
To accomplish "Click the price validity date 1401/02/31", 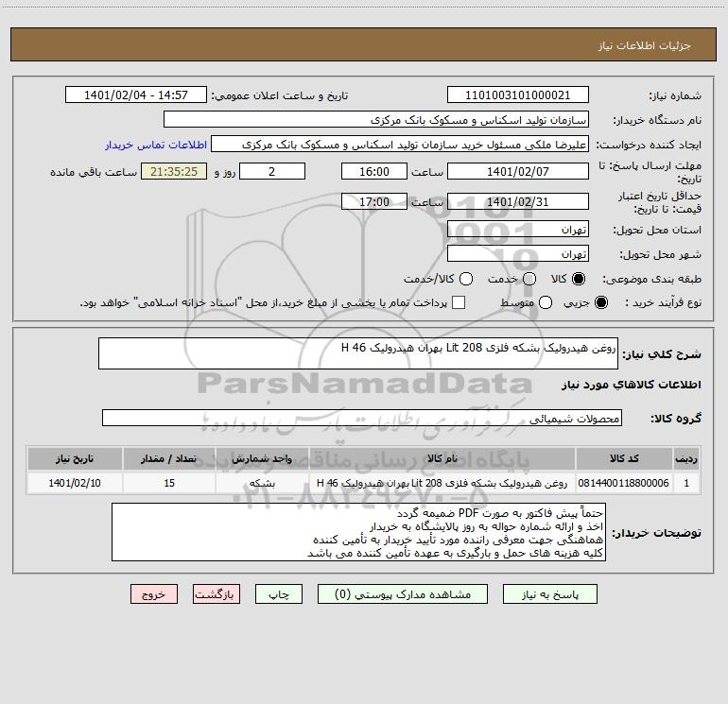I will (x=518, y=201).
